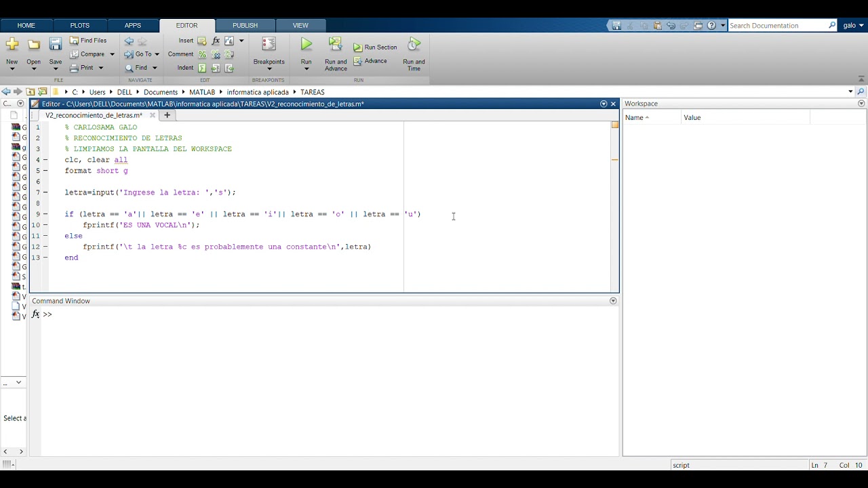
Task: Expand the Print dropdown arrow
Action: (x=101, y=68)
